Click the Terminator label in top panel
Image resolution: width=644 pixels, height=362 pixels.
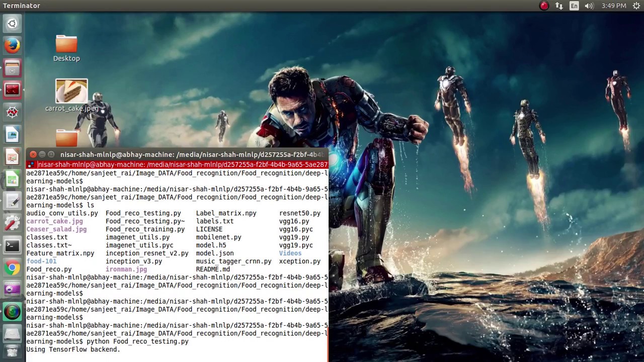point(22,6)
